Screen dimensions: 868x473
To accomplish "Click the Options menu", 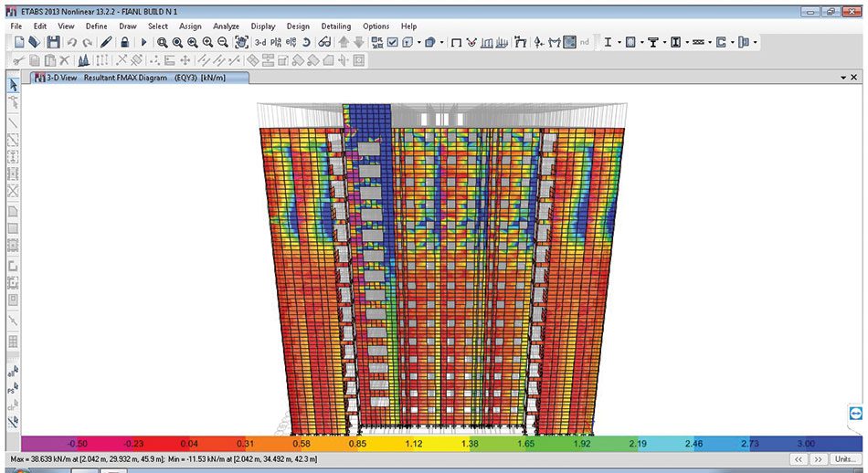I will tap(376, 26).
